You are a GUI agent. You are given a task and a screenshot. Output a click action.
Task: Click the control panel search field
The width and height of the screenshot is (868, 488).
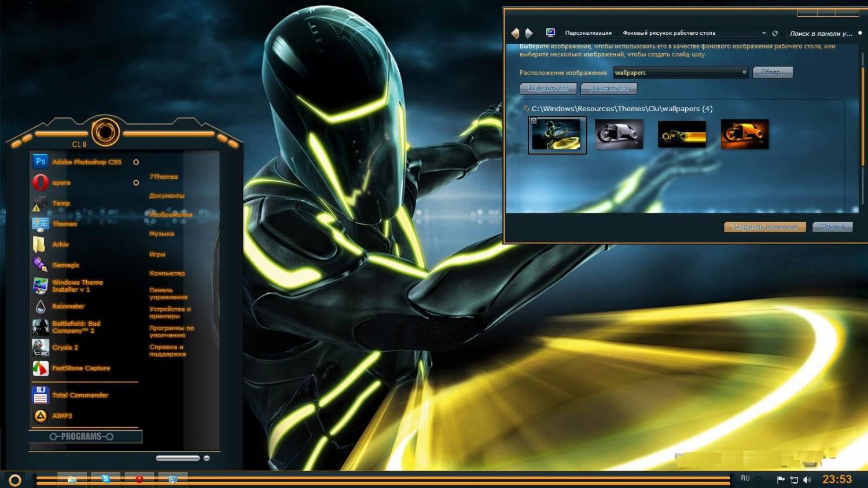(x=821, y=34)
